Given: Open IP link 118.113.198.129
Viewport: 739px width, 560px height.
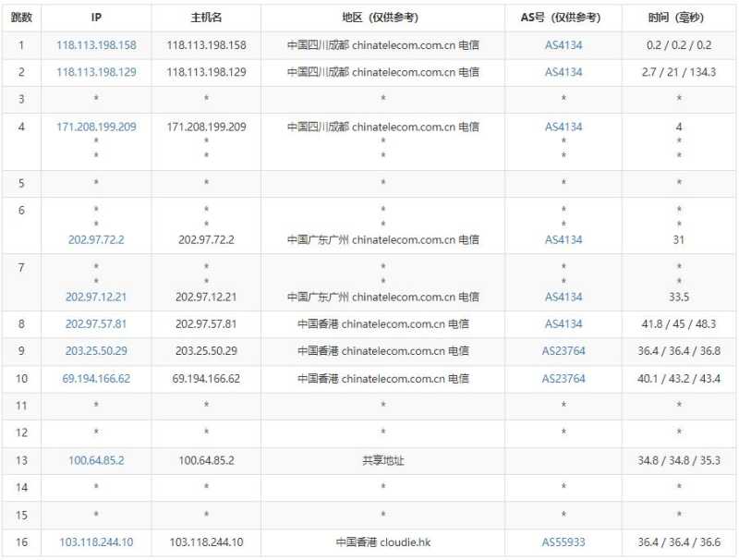Looking at the screenshot, I should (96, 72).
